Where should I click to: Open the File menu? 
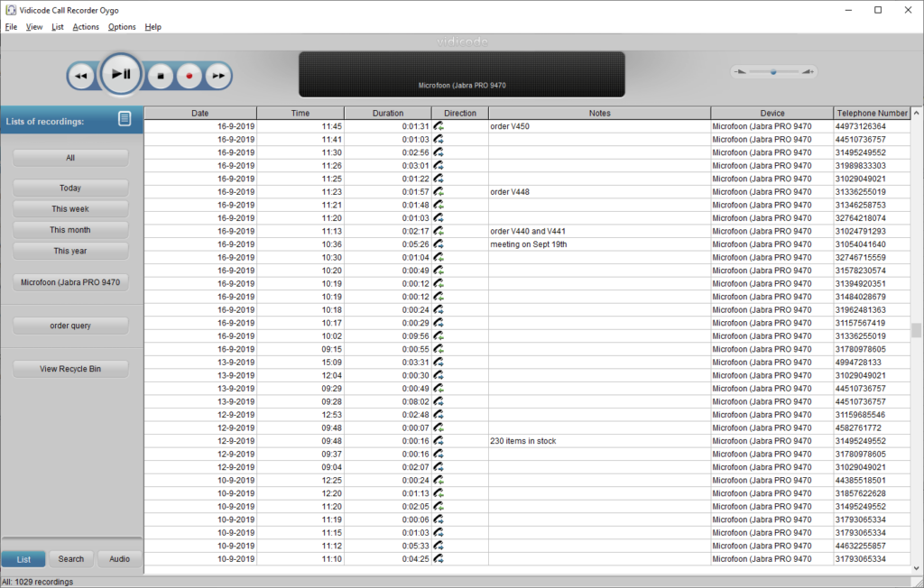pyautogui.click(x=11, y=26)
